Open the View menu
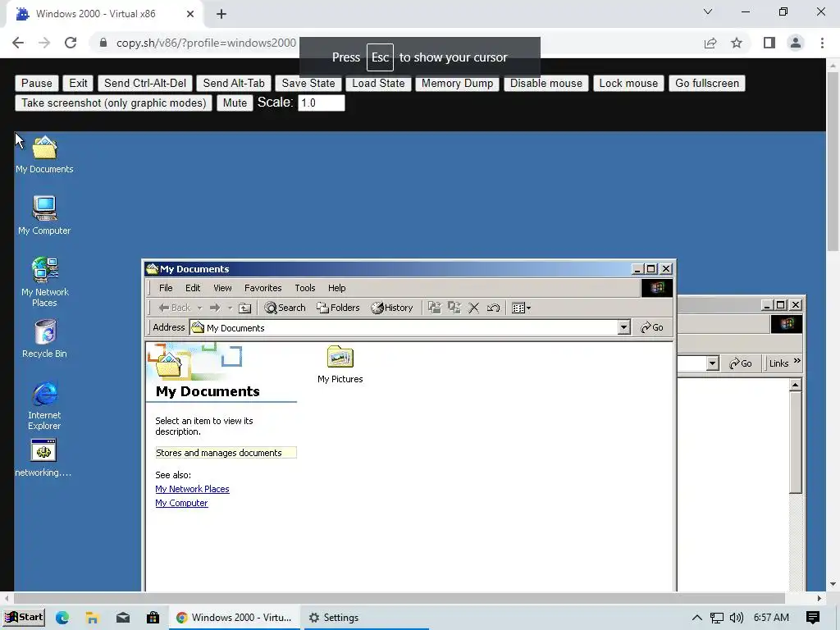Screen dimensions: 840x630 222,288
